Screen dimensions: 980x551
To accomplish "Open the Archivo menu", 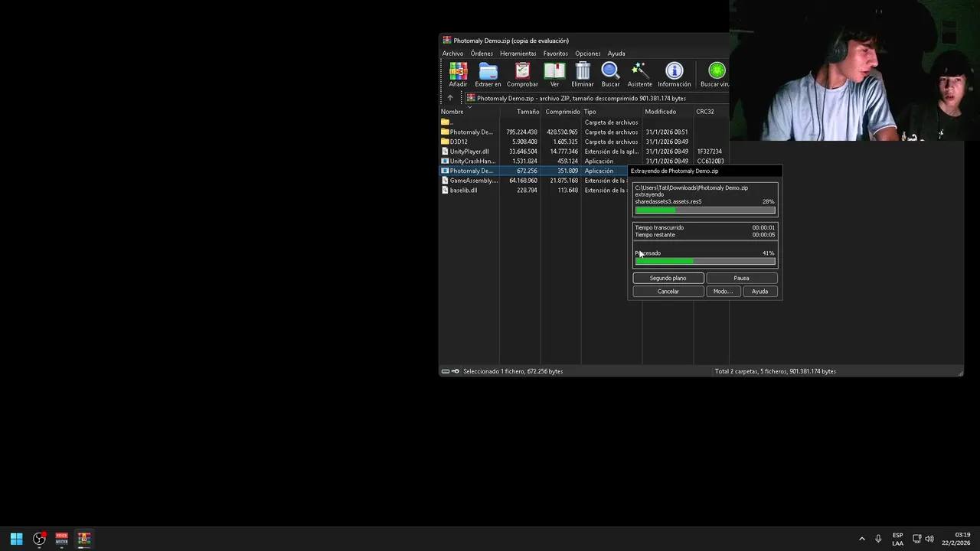I will (x=452, y=54).
